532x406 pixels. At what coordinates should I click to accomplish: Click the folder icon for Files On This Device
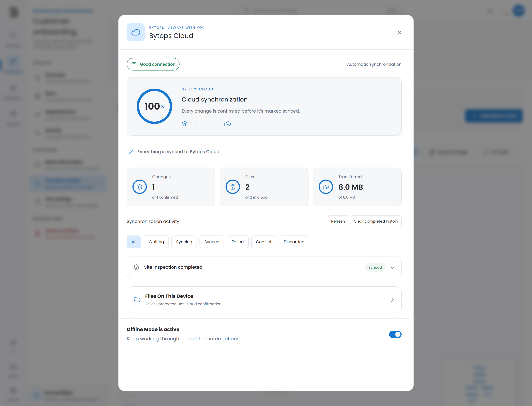[x=137, y=300]
